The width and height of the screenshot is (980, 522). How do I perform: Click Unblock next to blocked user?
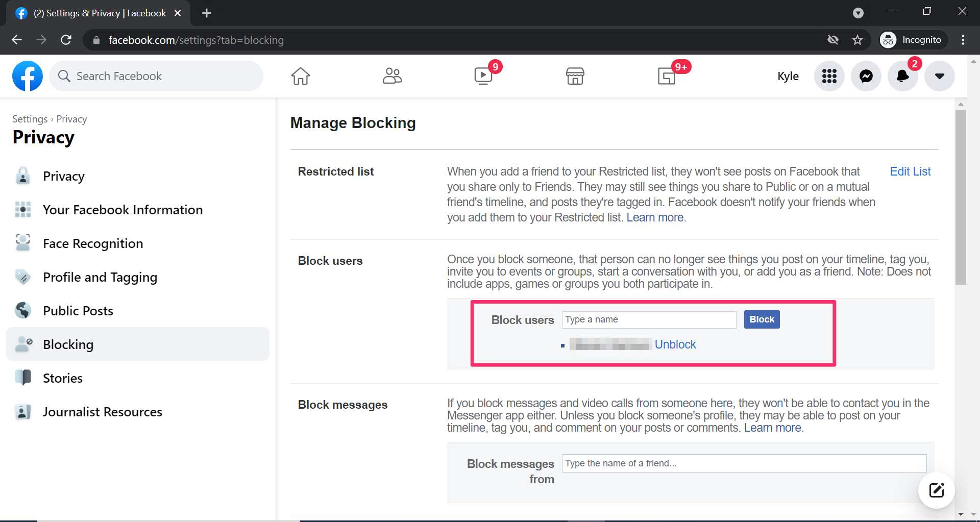tap(675, 344)
